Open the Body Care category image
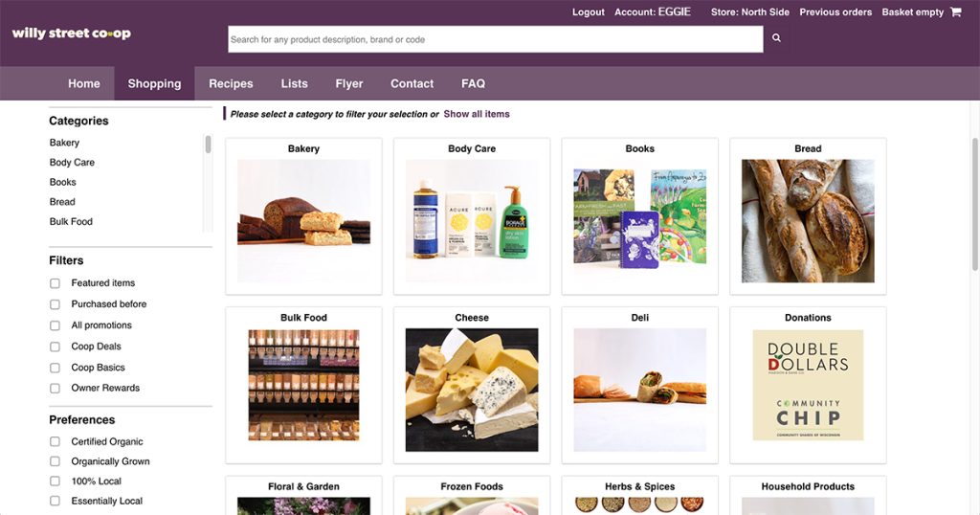This screenshot has height=515, width=980. [x=472, y=220]
